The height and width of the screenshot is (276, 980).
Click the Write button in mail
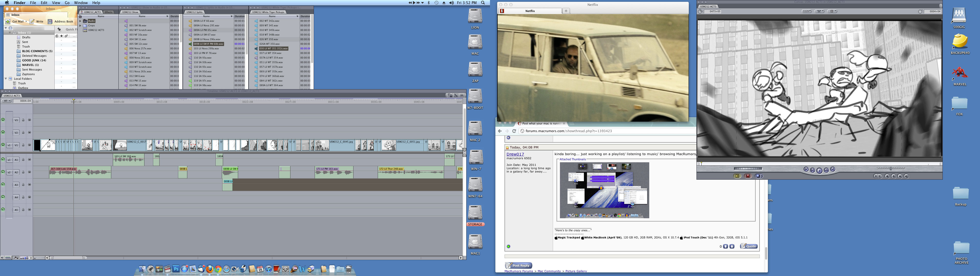tap(36, 21)
